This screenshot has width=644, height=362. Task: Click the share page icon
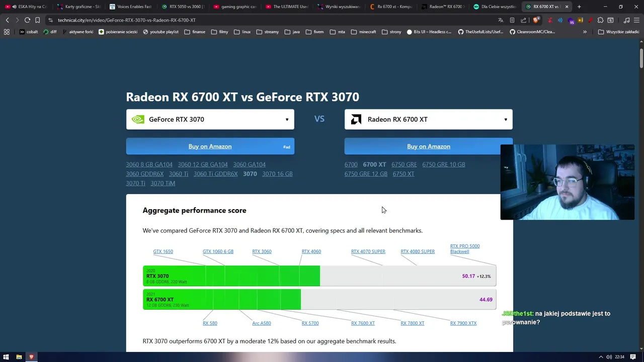[524, 20]
